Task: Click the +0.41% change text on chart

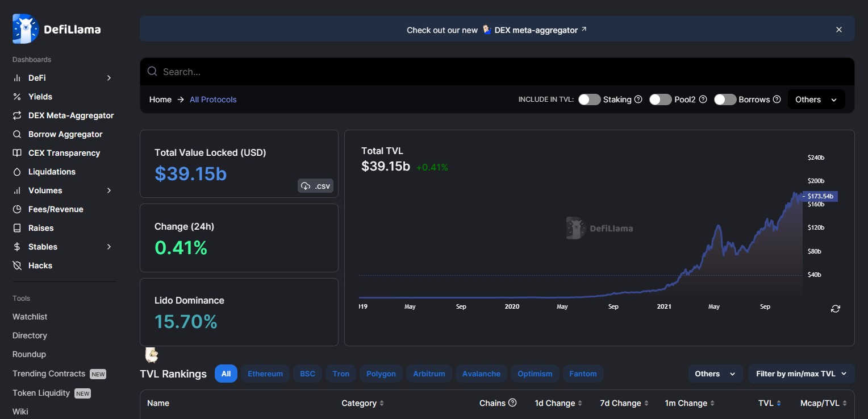Action: tap(432, 167)
